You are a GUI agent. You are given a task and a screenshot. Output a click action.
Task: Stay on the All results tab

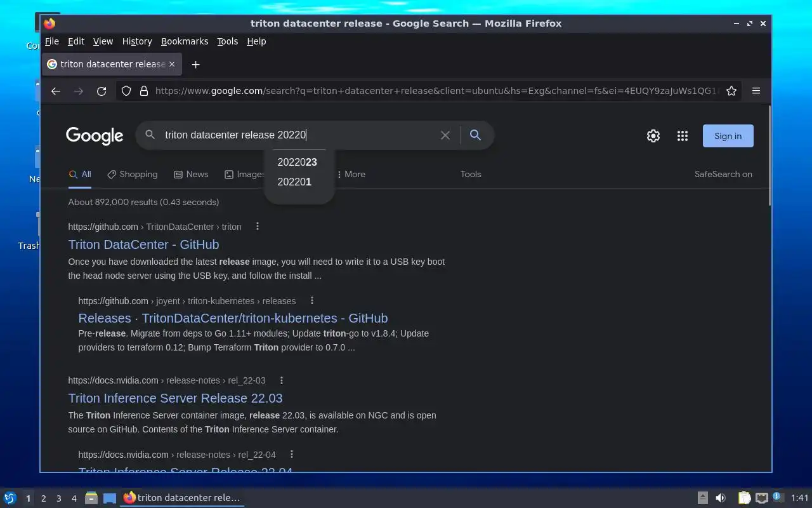pos(80,174)
